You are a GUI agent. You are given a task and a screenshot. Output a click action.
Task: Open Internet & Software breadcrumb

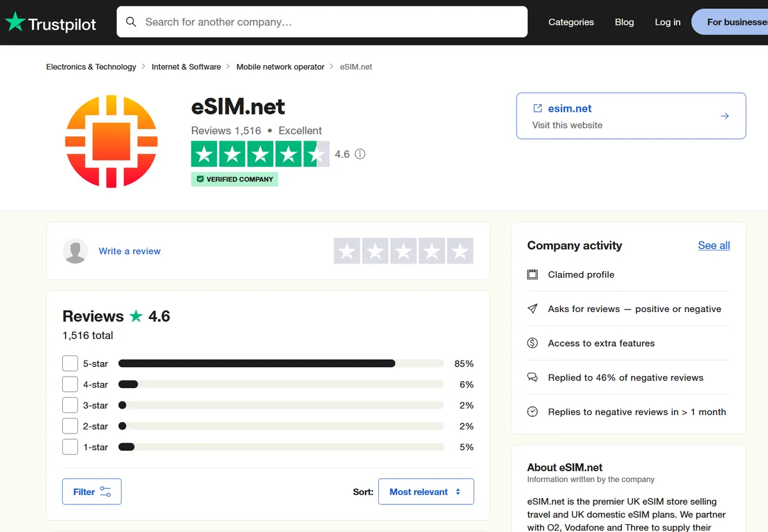point(186,66)
